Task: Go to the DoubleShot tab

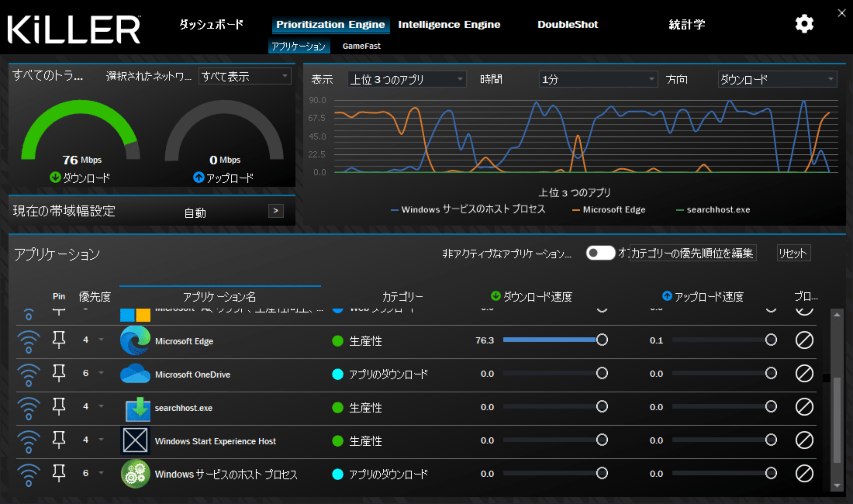Action: [567, 25]
